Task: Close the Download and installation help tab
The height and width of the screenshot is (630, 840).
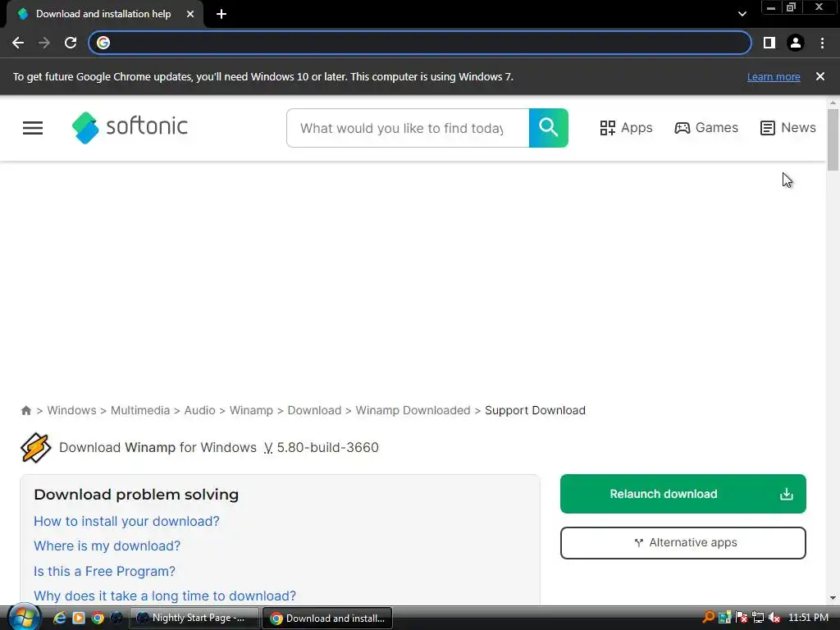Action: click(190, 14)
